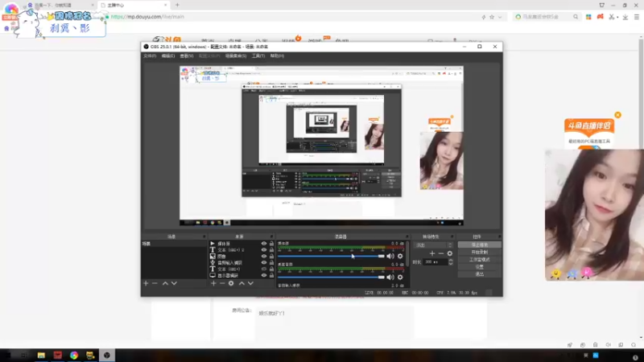Toggle visibility of the 媒体源 source
This screenshot has height=362, width=644.
click(264, 244)
